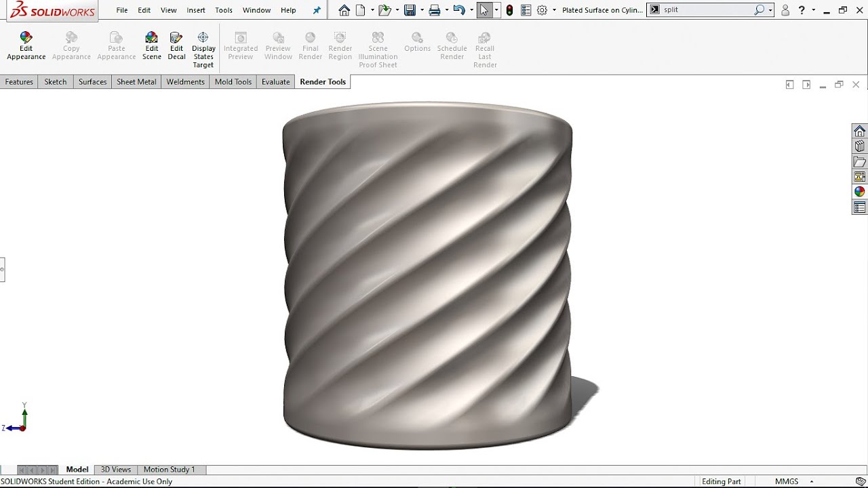This screenshot has height=488, width=868.
Task: Open the Help menu
Action: [x=288, y=10]
